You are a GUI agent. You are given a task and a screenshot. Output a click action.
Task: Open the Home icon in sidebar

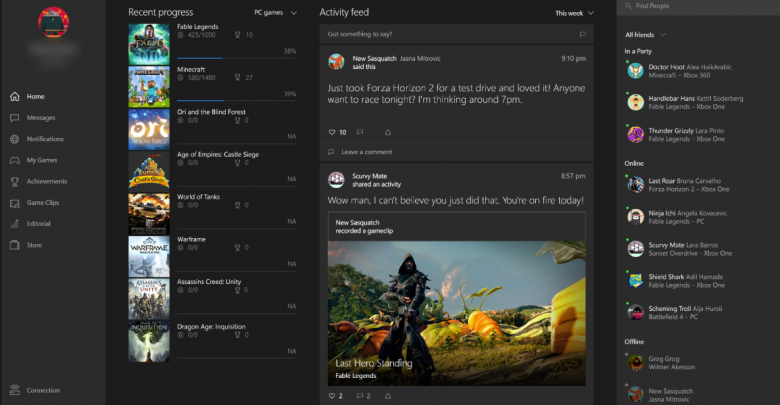coord(15,97)
